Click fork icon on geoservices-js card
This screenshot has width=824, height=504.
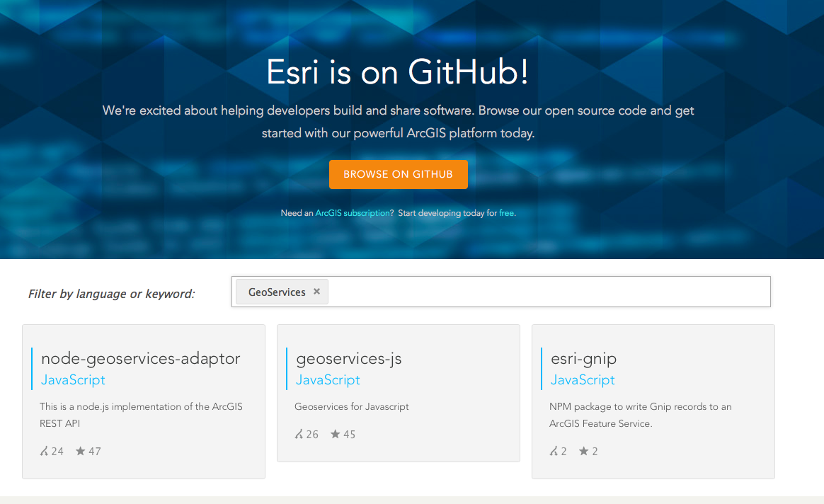tap(299, 434)
